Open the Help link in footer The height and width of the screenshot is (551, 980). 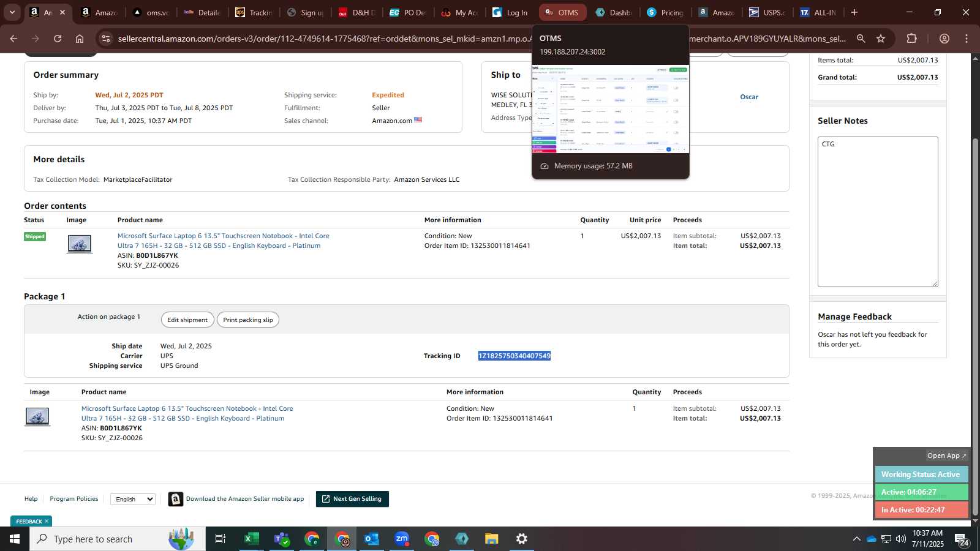coord(31,499)
